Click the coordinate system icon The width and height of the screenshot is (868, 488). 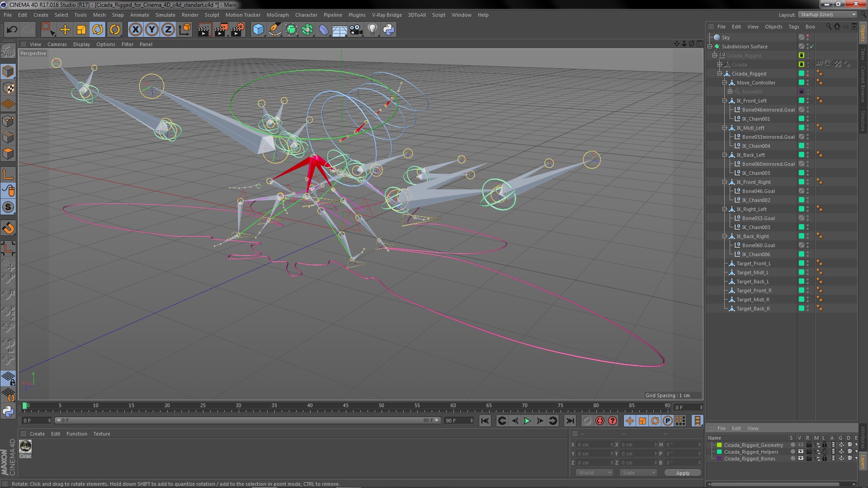click(x=185, y=30)
